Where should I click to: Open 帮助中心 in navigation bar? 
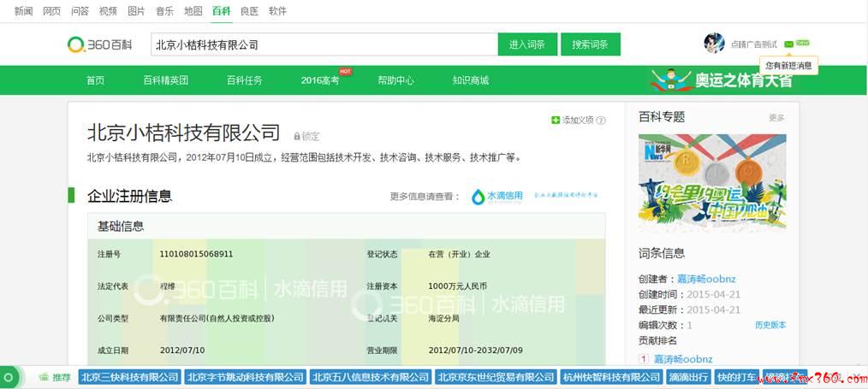(395, 80)
